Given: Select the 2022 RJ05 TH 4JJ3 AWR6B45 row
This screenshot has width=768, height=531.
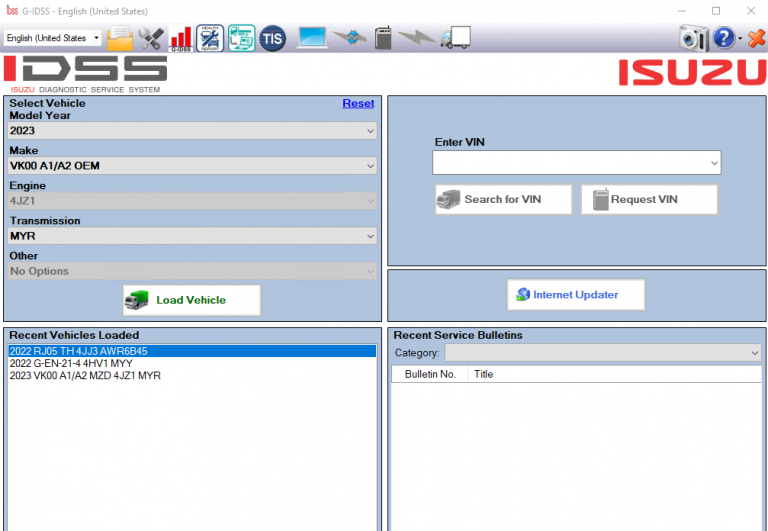Looking at the screenshot, I should click(x=192, y=351).
